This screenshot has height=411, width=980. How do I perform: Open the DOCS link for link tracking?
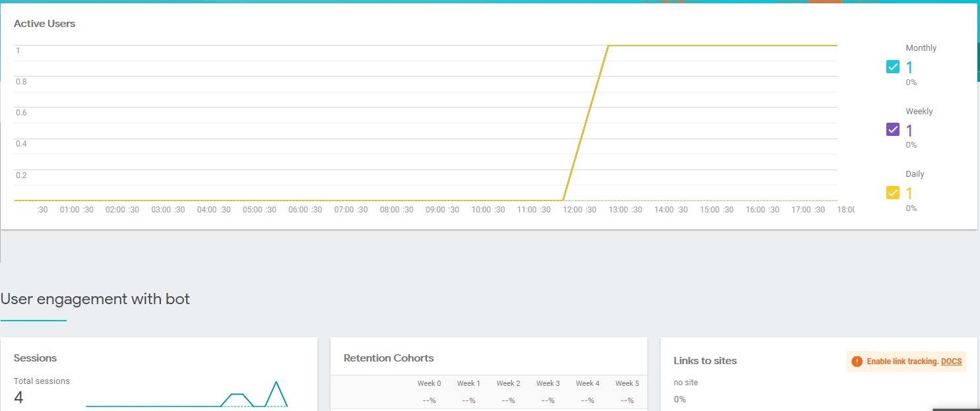(951, 362)
